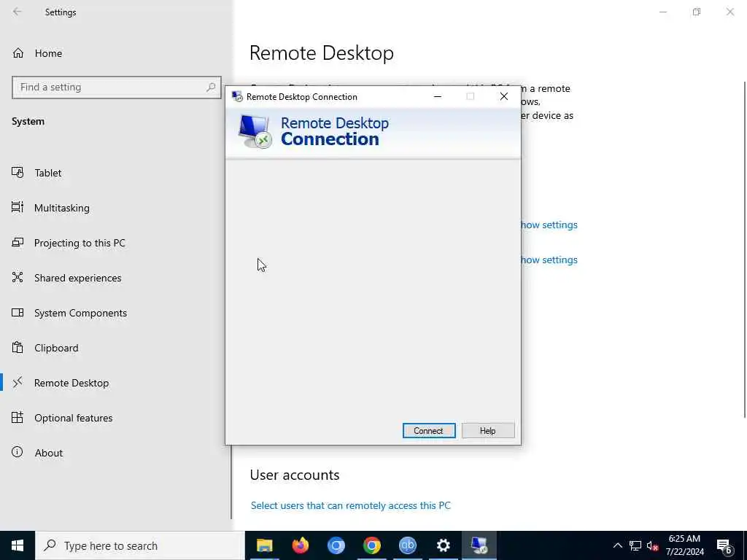The width and height of the screenshot is (747, 560).
Task: Click the About info icon
Action: (x=18, y=452)
